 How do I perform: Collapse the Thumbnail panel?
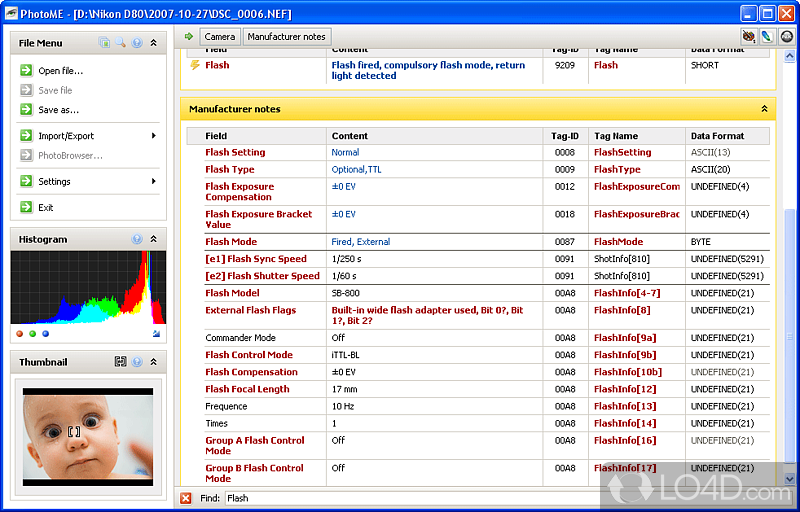coord(153,362)
